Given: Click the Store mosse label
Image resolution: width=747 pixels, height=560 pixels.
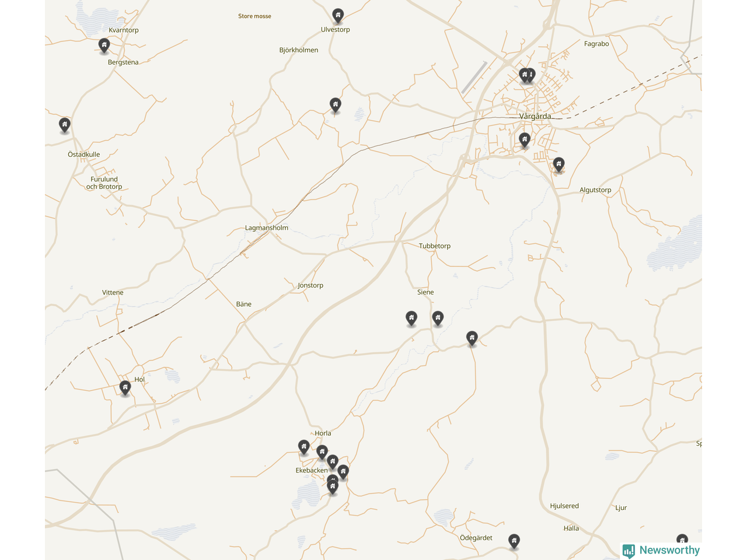Looking at the screenshot, I should pos(254,16).
